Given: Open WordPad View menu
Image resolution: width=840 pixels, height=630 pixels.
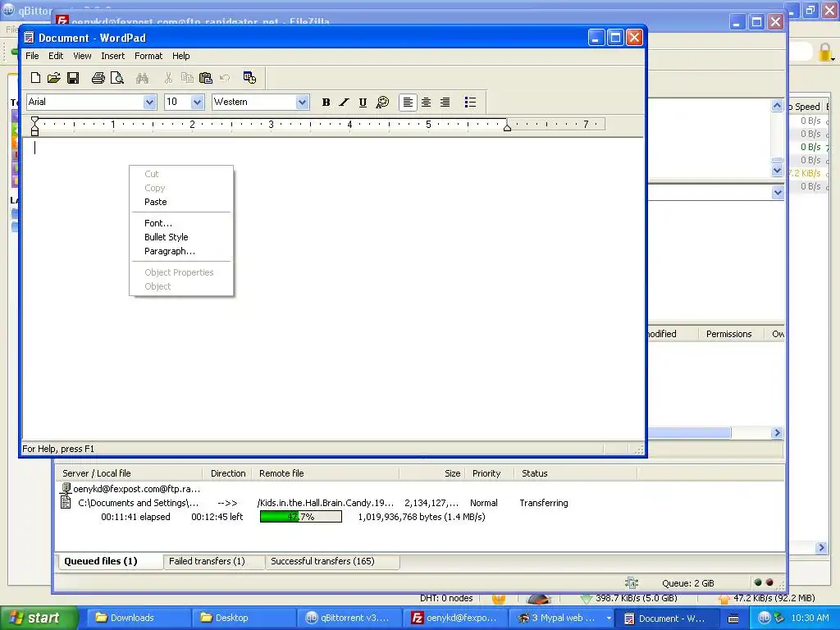Looking at the screenshot, I should (x=82, y=56).
